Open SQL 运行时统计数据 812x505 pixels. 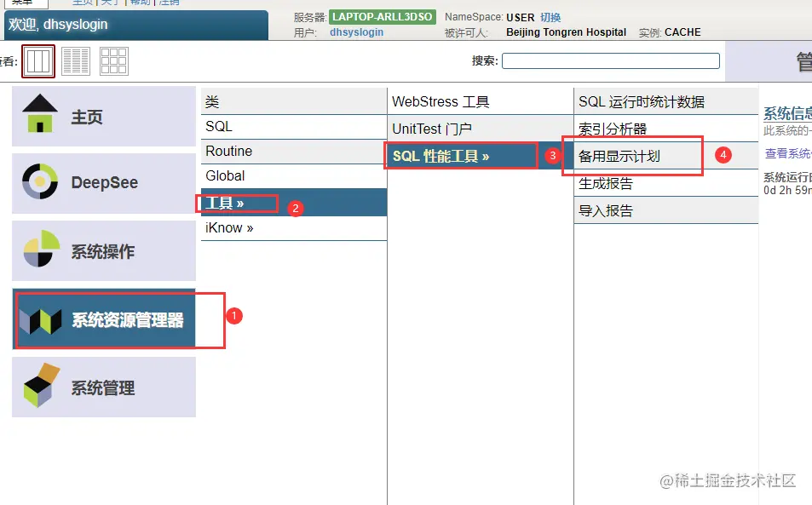pos(666,101)
